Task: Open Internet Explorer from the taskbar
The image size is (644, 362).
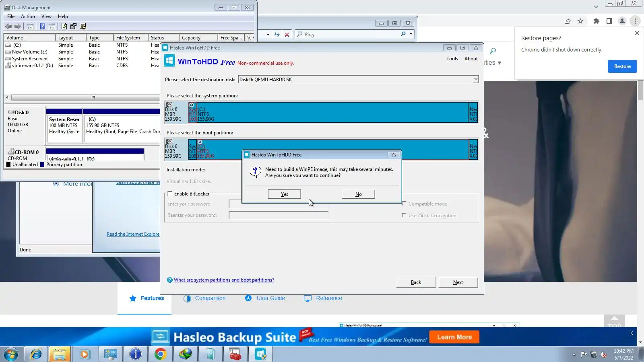Action: (36, 354)
